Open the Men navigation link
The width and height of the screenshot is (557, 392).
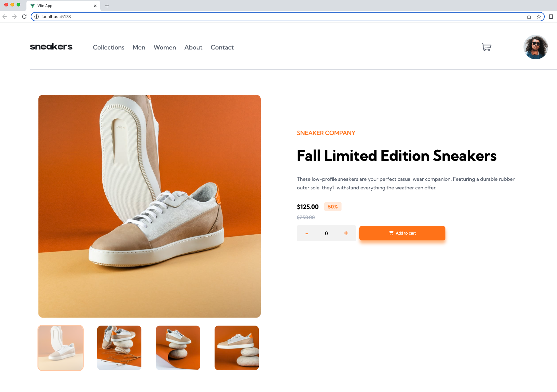[x=139, y=47]
